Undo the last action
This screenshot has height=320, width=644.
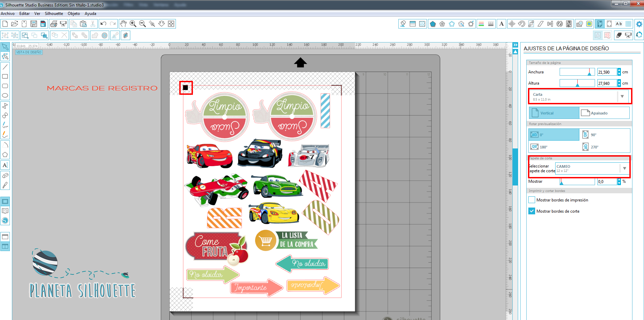[103, 24]
